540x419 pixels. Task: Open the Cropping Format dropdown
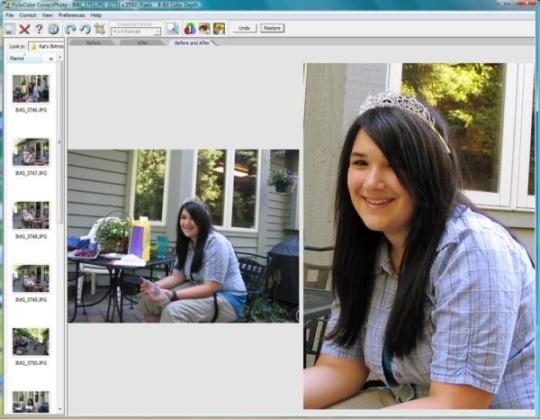click(x=136, y=31)
